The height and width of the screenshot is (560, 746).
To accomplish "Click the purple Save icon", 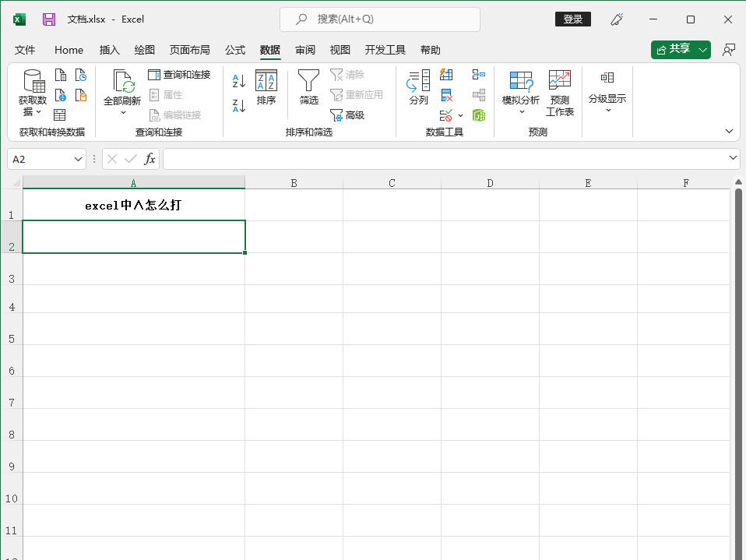I will point(49,19).
